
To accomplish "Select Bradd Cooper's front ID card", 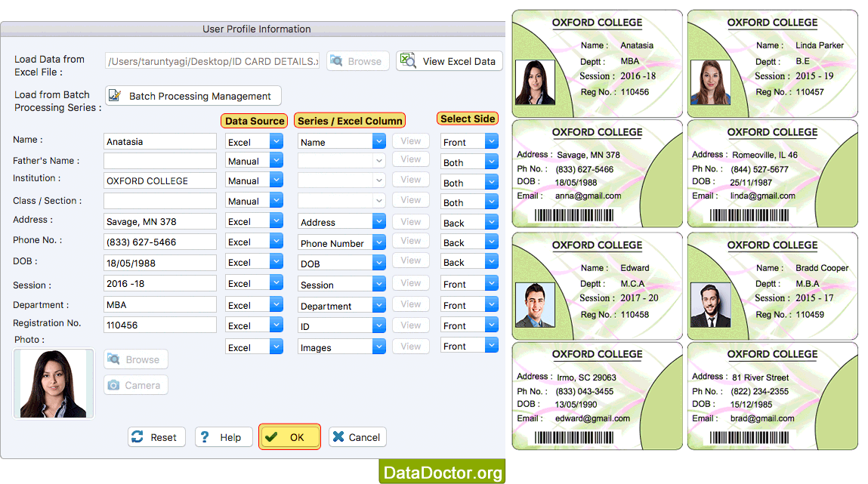I will click(772, 286).
